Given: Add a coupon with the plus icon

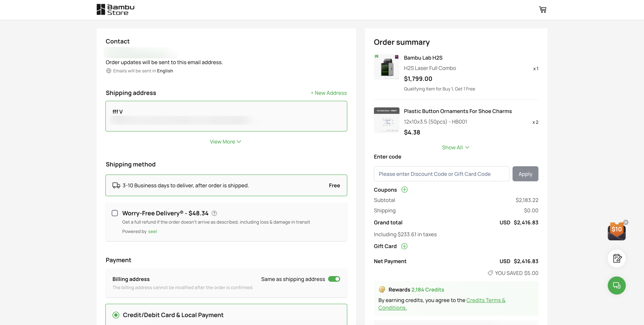Looking at the screenshot, I should [x=404, y=190].
